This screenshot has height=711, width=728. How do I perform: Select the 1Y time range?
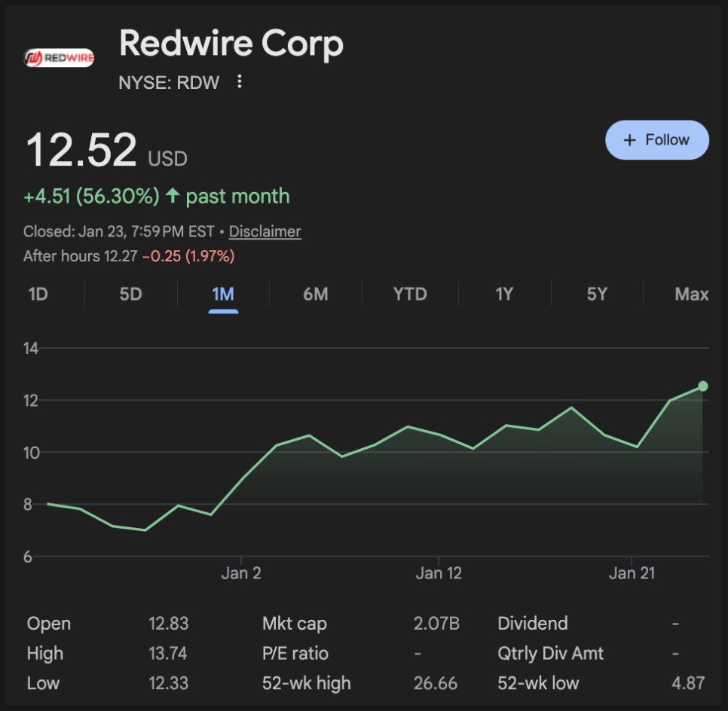coord(504,294)
